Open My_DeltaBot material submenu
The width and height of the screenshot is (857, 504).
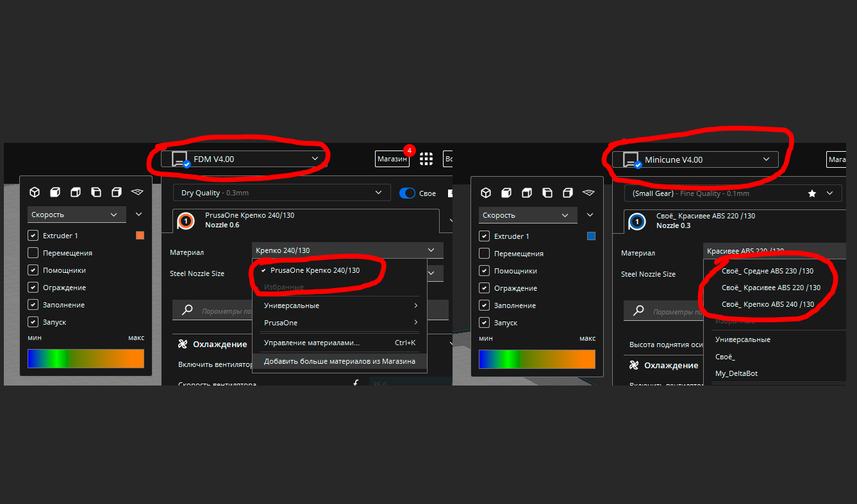(736, 373)
